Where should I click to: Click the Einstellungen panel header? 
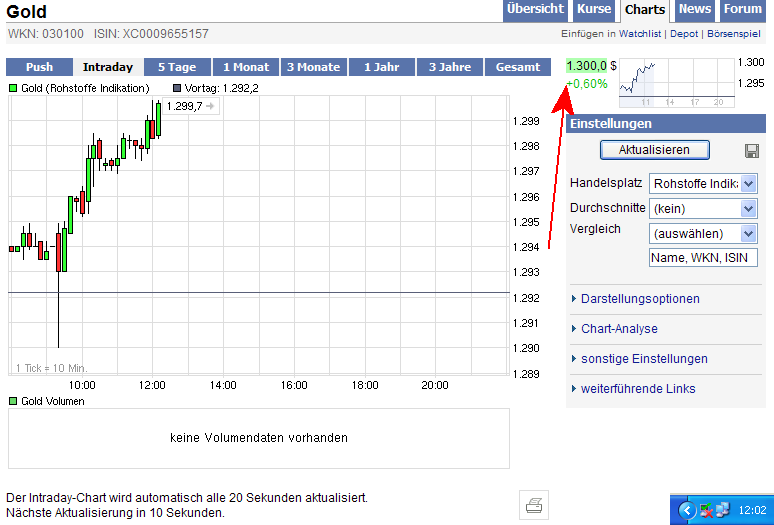click(x=666, y=123)
